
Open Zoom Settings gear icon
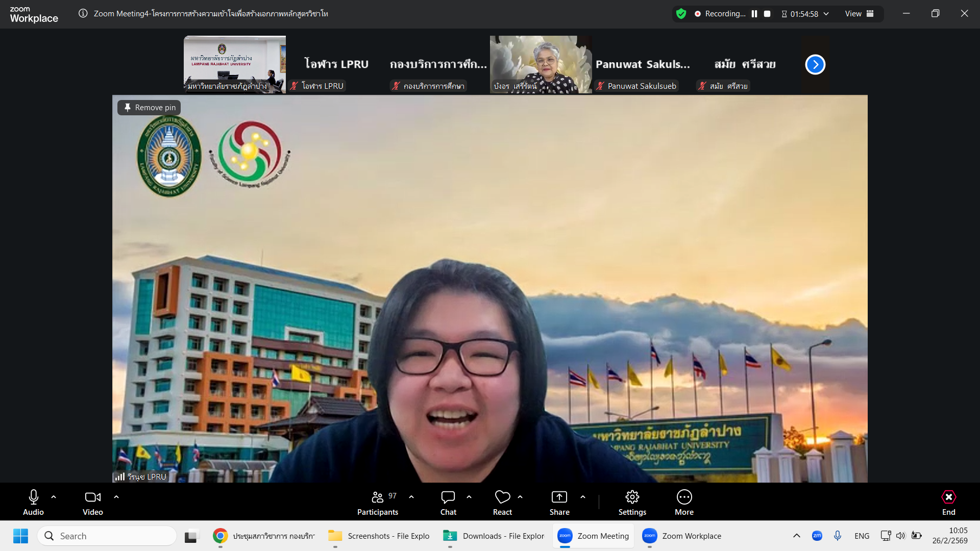coord(632,497)
